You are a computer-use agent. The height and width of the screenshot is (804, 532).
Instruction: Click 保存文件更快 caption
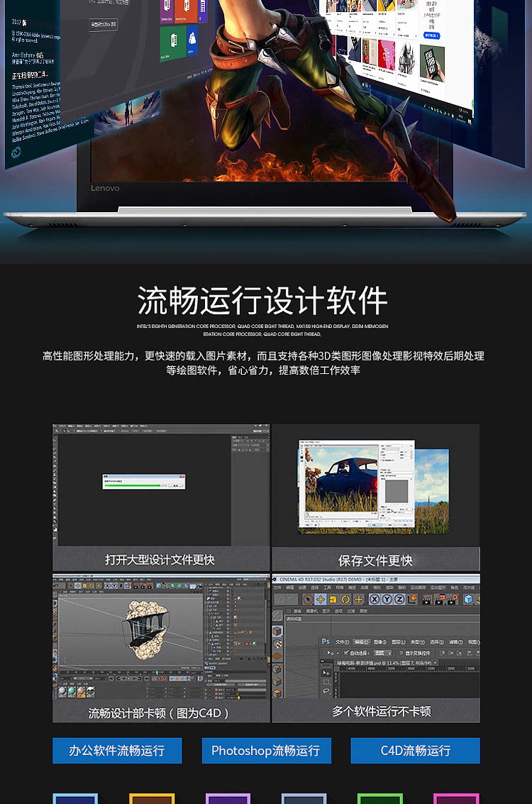click(375, 561)
